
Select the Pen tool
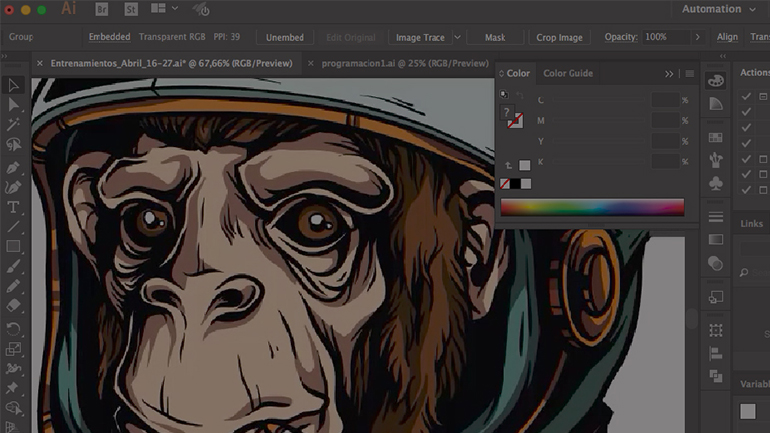click(13, 168)
